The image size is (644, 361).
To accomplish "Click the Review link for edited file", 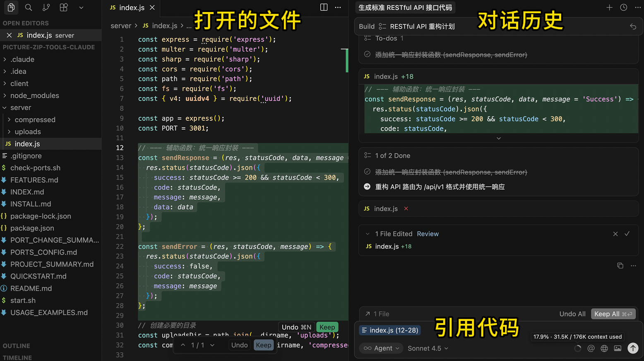I will pos(428,234).
